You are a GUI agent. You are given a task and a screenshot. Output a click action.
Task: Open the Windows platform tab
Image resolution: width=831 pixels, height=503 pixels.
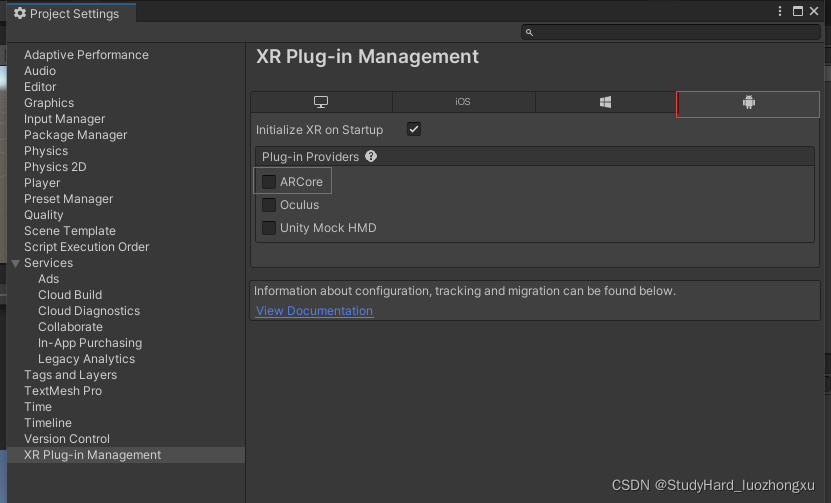605,102
